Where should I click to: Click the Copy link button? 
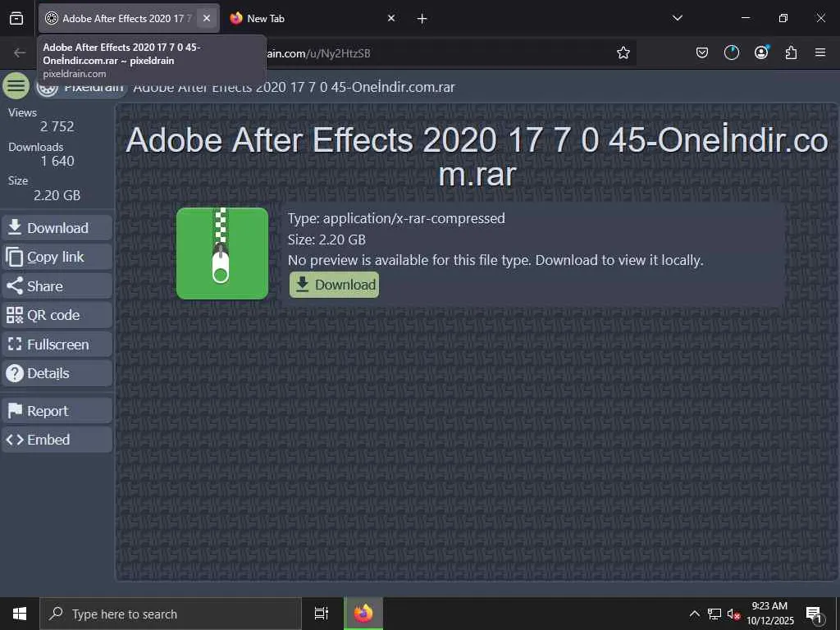click(x=57, y=257)
